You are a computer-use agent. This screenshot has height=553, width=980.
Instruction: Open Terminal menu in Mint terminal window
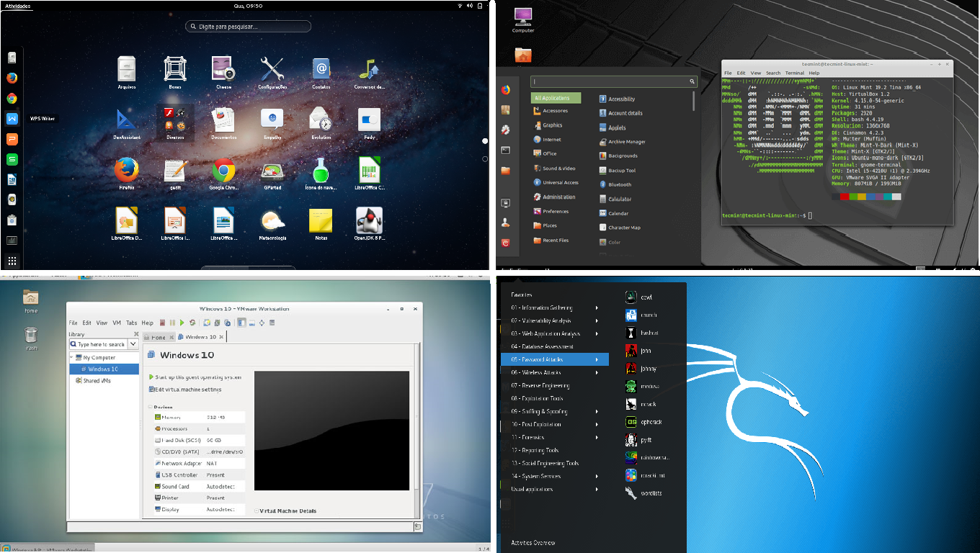[795, 73]
